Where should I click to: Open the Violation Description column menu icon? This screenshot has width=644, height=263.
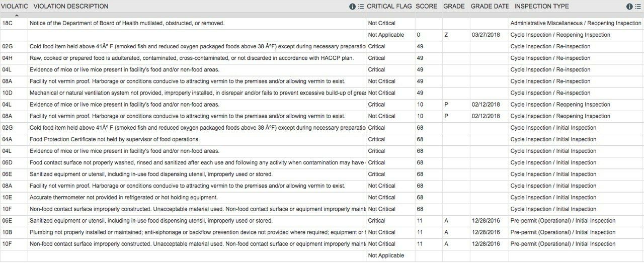click(x=361, y=7)
